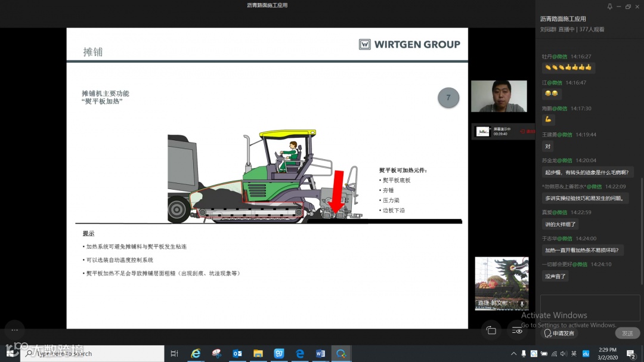Open Internet Explorer from the taskbar

196,354
